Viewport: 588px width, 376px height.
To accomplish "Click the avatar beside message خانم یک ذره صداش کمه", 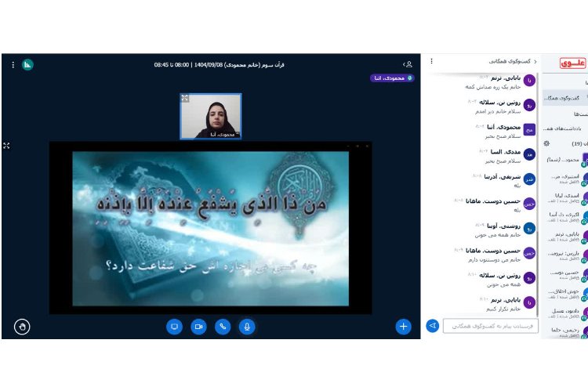I will 529,81.
